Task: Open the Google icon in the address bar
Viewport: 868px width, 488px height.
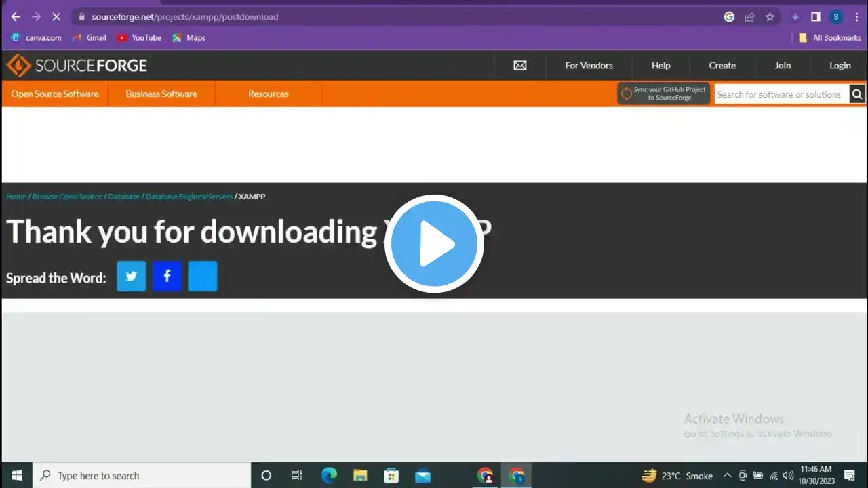Action: pos(730,17)
